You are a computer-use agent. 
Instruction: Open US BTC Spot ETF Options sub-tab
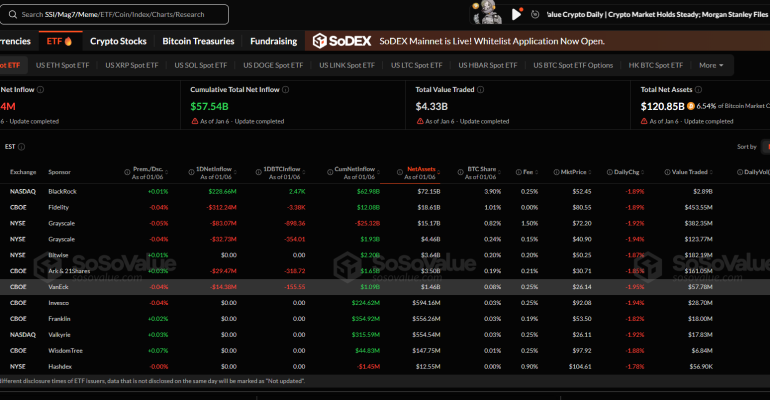tap(573, 65)
